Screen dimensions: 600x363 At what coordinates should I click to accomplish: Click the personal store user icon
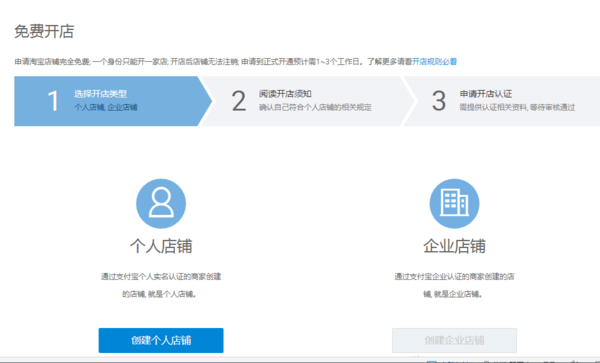pos(161,203)
